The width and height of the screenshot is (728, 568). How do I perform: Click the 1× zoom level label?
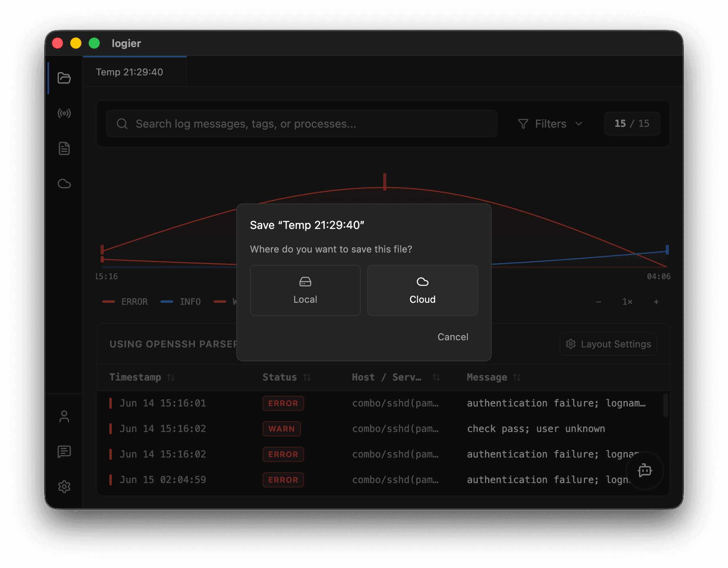pyautogui.click(x=627, y=302)
